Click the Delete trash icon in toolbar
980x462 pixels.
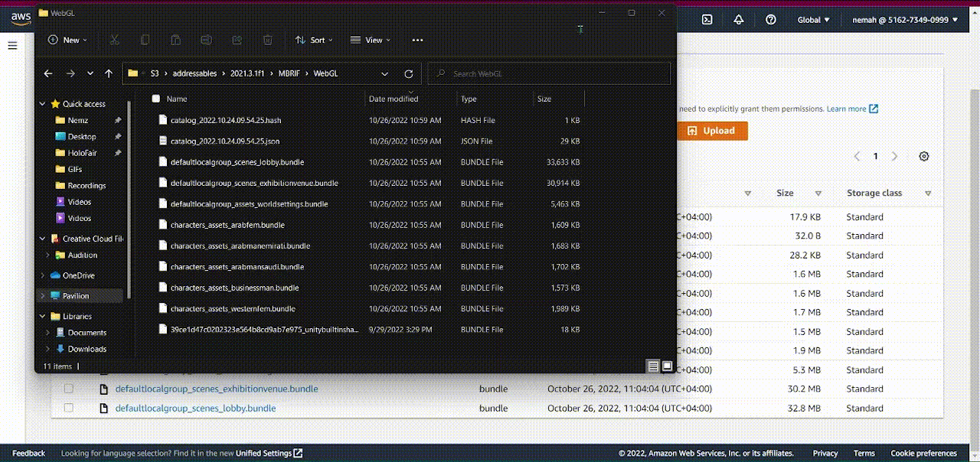[267, 40]
